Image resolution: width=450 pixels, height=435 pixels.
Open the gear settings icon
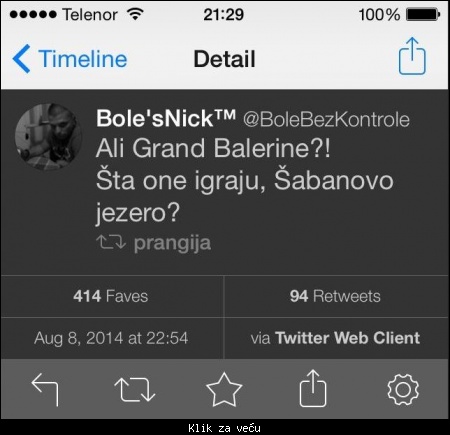pyautogui.click(x=403, y=389)
